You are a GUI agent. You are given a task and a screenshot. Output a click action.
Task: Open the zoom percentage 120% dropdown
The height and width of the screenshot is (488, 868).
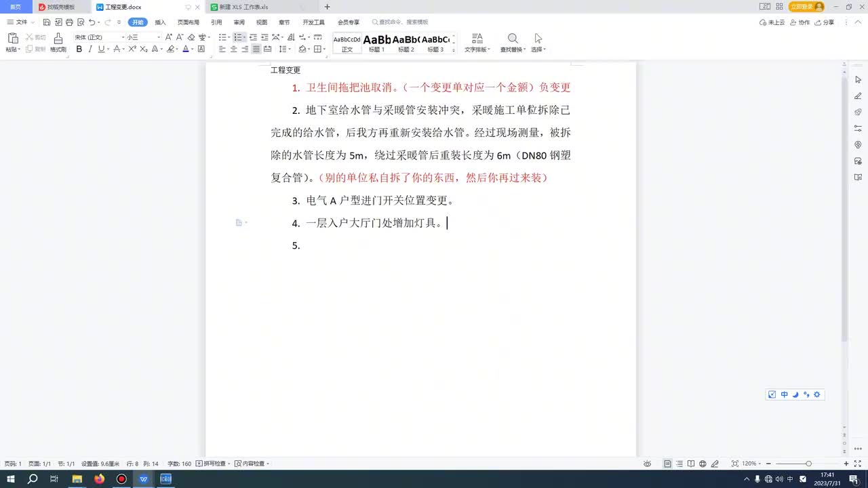pyautogui.click(x=759, y=464)
